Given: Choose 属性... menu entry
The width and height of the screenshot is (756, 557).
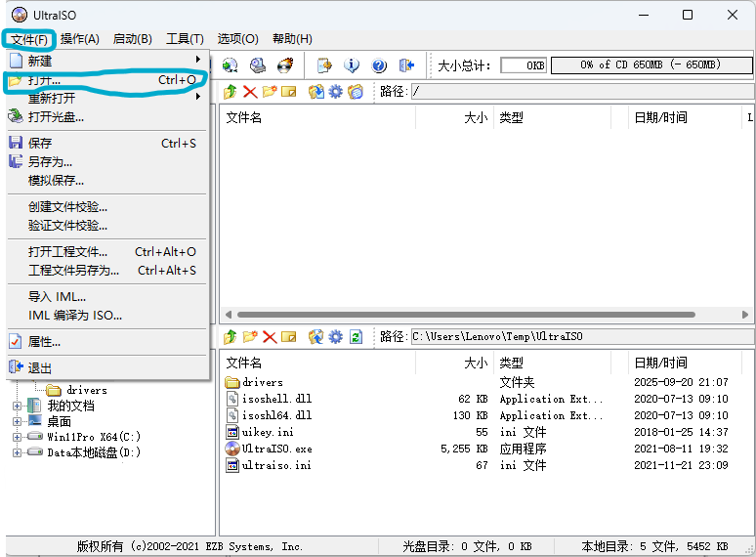Looking at the screenshot, I should pyautogui.click(x=106, y=342).
